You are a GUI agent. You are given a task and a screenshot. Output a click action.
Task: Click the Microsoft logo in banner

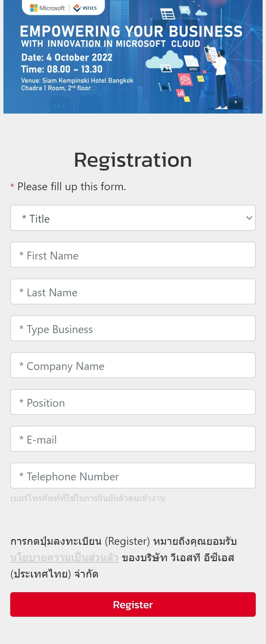(47, 8)
